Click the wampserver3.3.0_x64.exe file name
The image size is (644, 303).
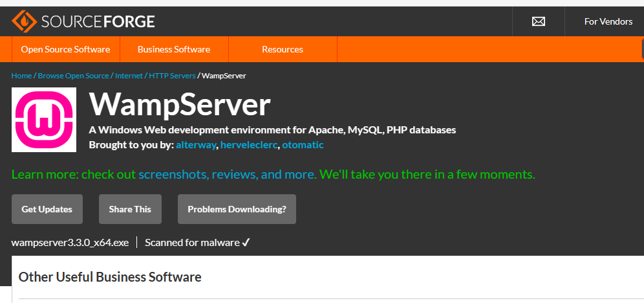[x=70, y=243]
